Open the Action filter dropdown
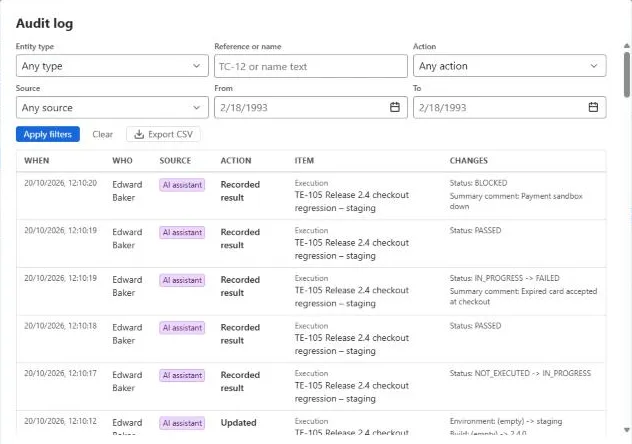The height and width of the screenshot is (444, 632). click(509, 66)
